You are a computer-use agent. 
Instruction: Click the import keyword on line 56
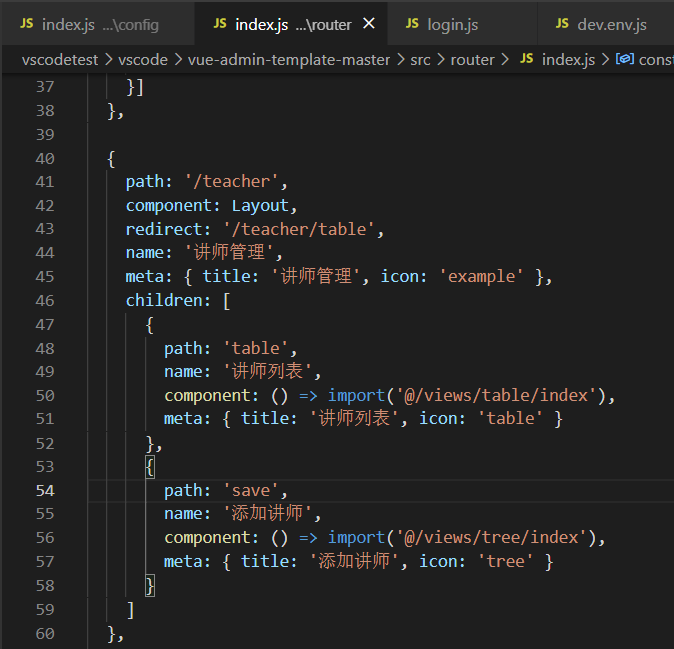[x=356, y=538]
